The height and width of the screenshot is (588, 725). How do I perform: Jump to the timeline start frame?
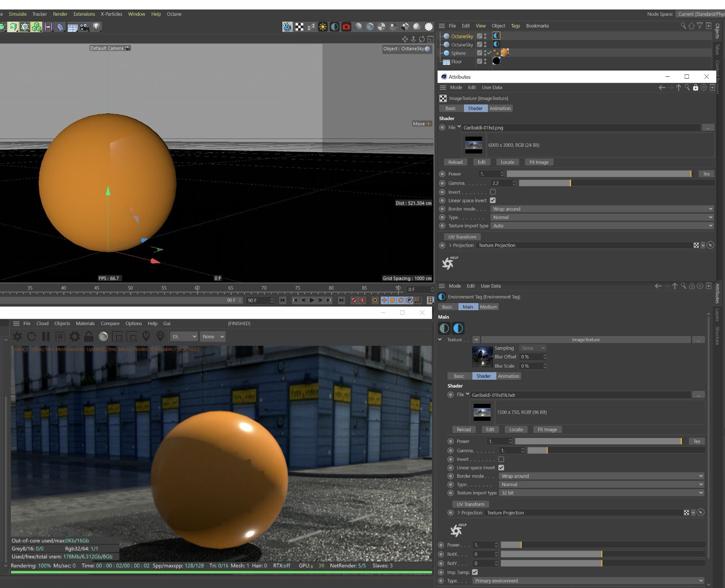tap(283, 300)
